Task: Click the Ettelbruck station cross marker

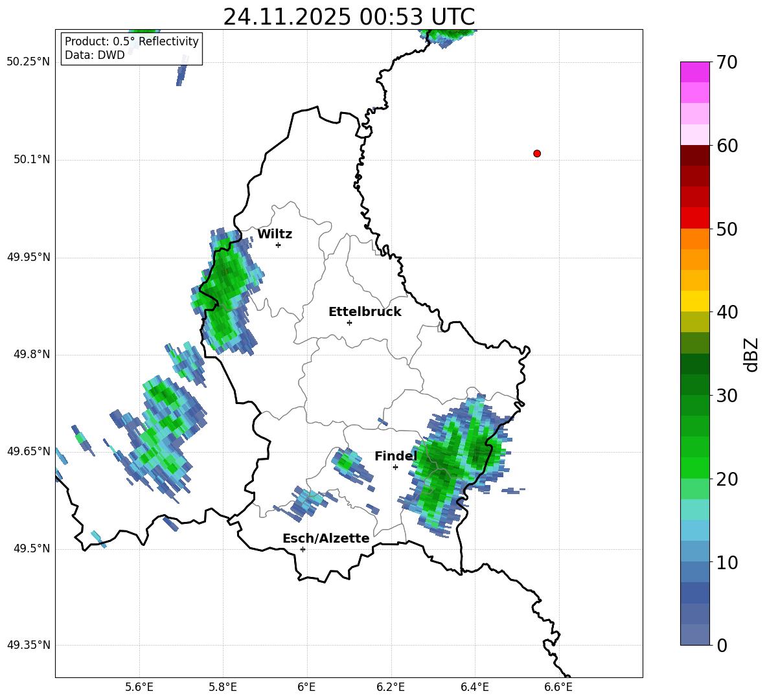Action: [x=349, y=322]
